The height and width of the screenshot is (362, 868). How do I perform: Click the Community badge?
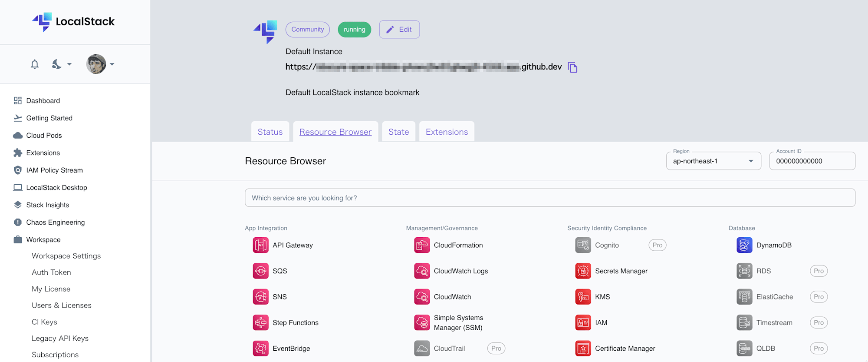click(308, 30)
